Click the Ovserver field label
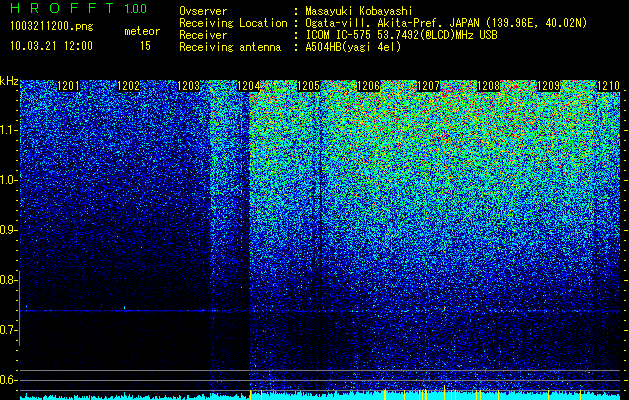The height and width of the screenshot is (400, 629). click(x=203, y=11)
